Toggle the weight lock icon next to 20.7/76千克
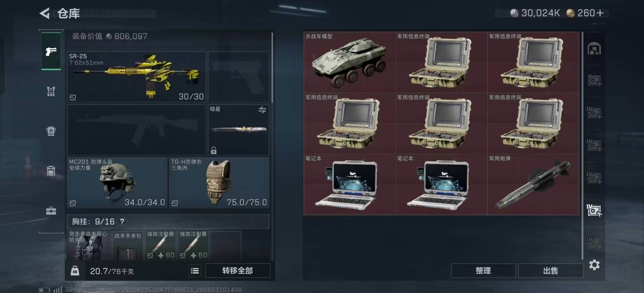Image resolution: width=644 pixels, height=293 pixels. coord(75,271)
